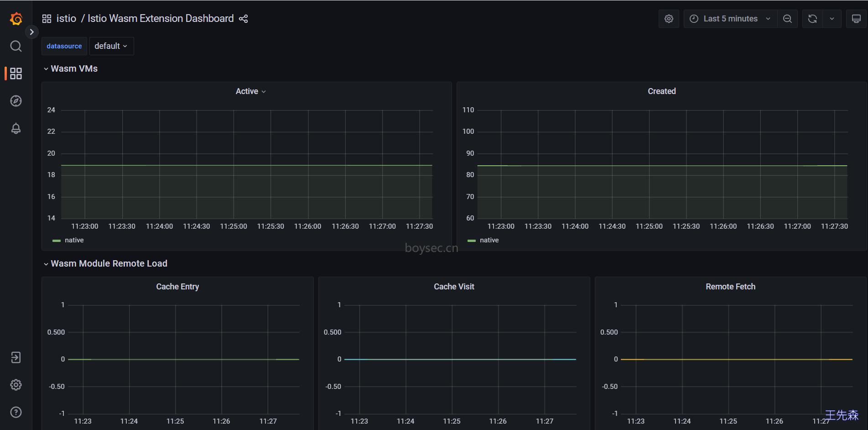This screenshot has width=868, height=430.
Task: Open the Grafana home logo
Action: click(x=16, y=19)
